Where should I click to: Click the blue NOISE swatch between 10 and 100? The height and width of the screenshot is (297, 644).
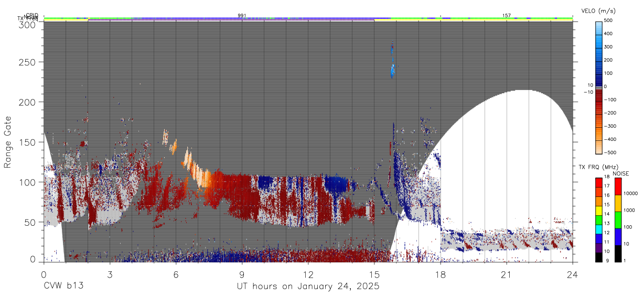(x=617, y=236)
